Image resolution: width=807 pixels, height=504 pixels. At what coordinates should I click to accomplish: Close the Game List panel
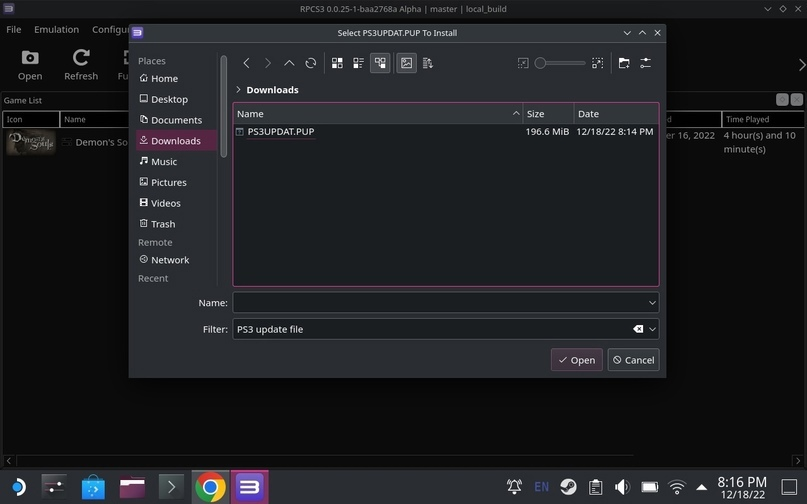click(797, 100)
